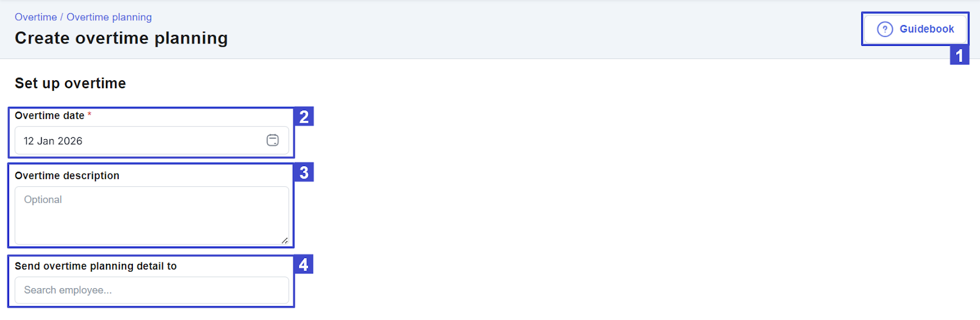Click the numbered badge 1 near Guidebook
The image size is (980, 320).
[x=959, y=55]
